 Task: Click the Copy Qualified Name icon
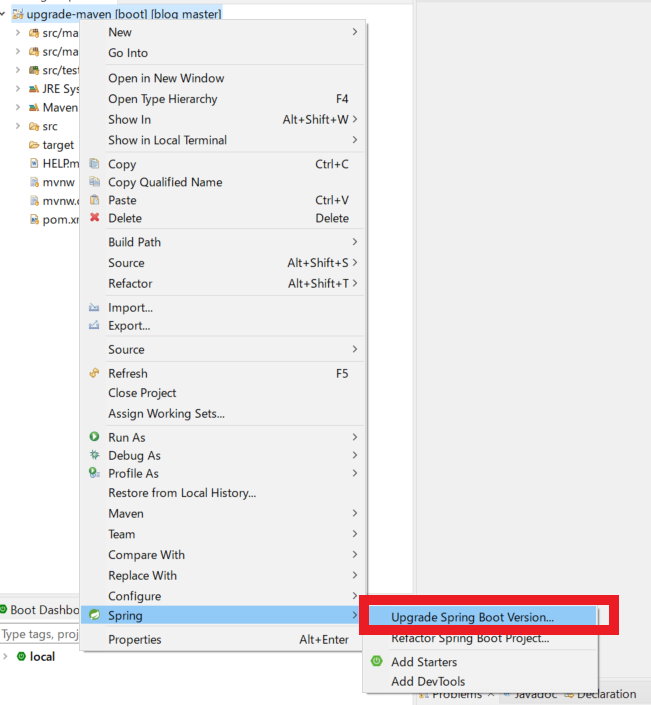[94, 182]
